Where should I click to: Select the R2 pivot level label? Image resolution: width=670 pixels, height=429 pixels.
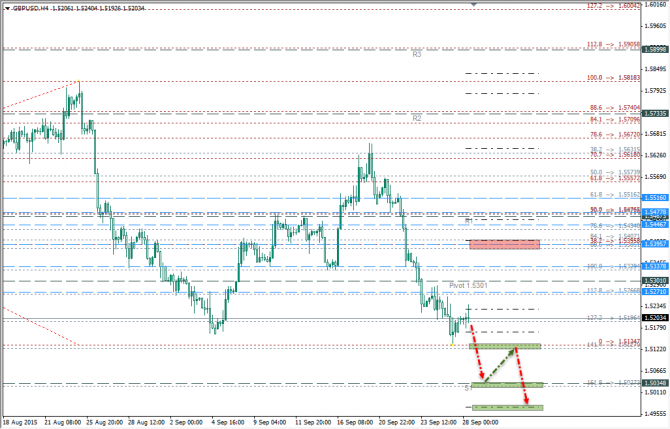click(x=416, y=117)
